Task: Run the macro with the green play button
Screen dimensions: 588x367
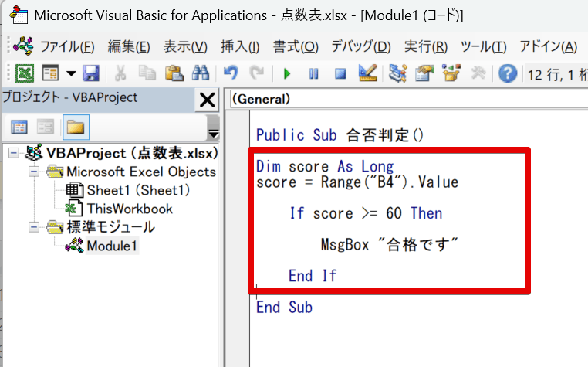Action: pyautogui.click(x=287, y=74)
